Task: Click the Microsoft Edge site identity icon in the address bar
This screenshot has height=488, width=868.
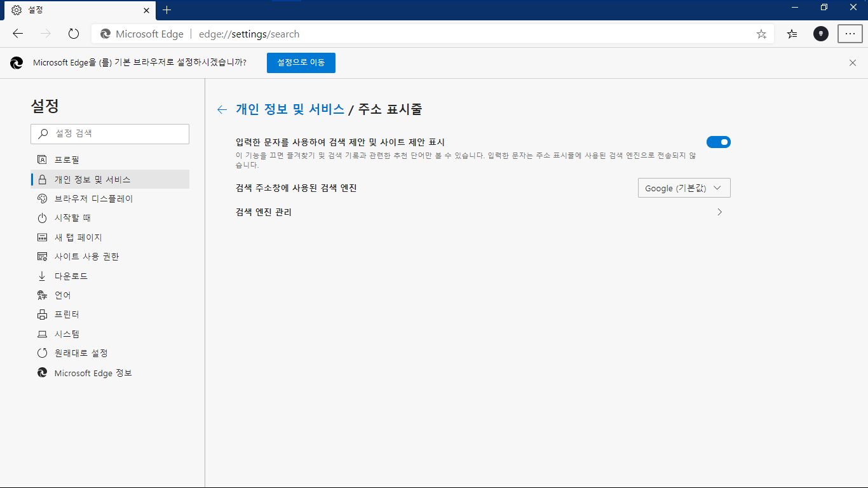Action: pos(105,34)
